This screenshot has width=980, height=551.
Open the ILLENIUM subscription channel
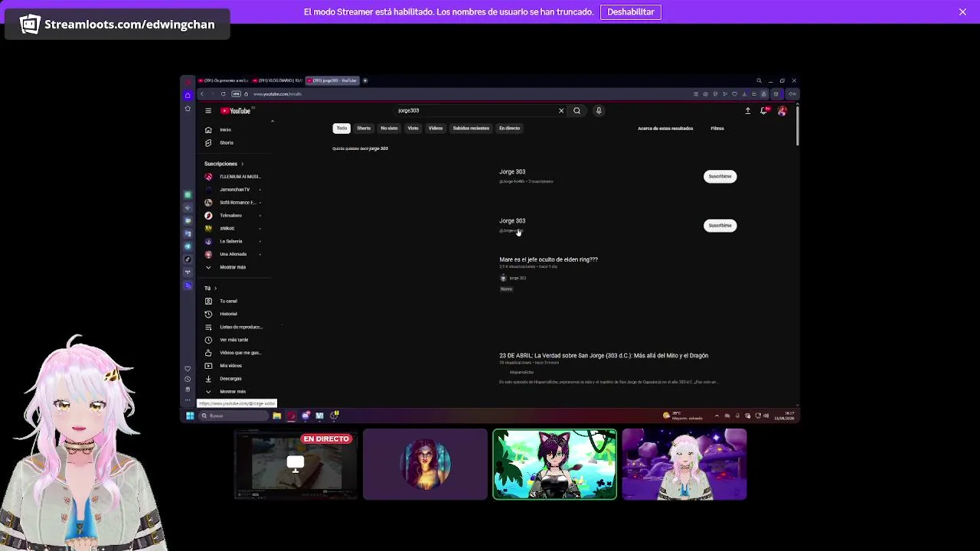click(x=234, y=177)
